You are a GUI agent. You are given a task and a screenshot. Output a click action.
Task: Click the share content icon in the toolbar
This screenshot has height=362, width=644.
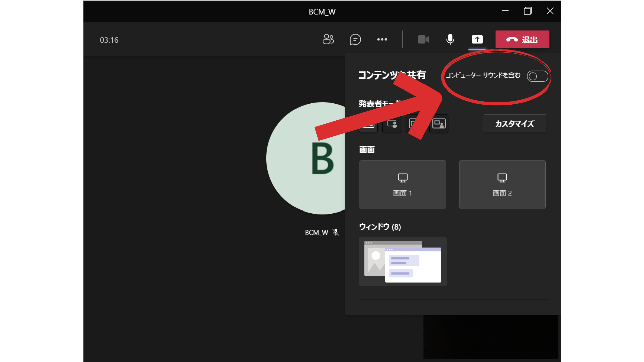pos(477,39)
